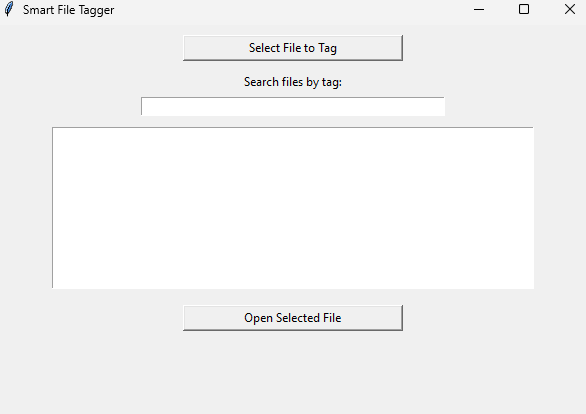586x414 pixels.
Task: Click the "Smart File Tagger" title text
Action: [68, 10]
